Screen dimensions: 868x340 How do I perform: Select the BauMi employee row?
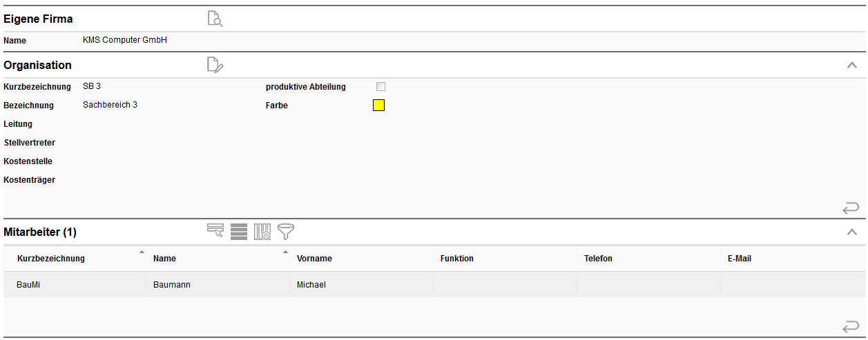coord(29,285)
